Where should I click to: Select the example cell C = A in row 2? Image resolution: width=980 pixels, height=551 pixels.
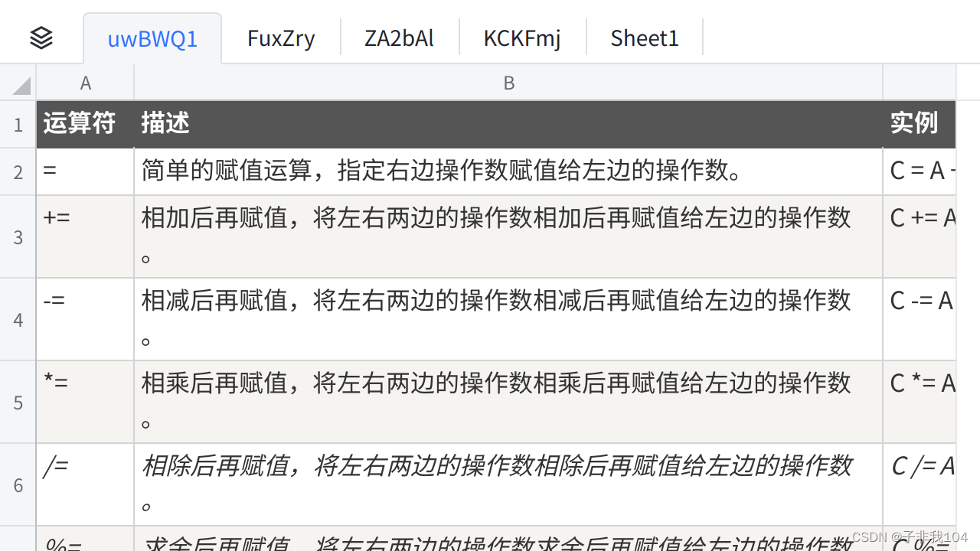coord(920,171)
